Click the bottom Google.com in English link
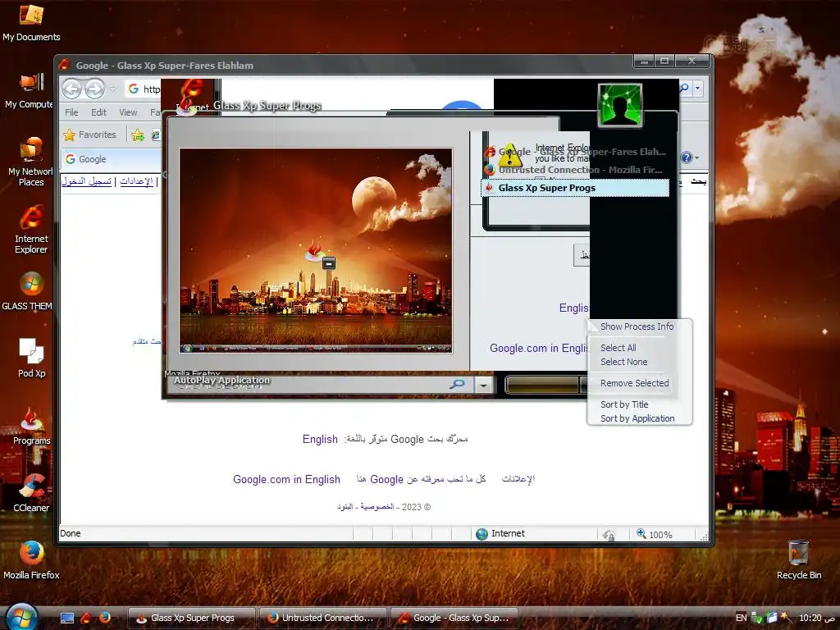Screen dimensions: 840x630 [x=286, y=479]
